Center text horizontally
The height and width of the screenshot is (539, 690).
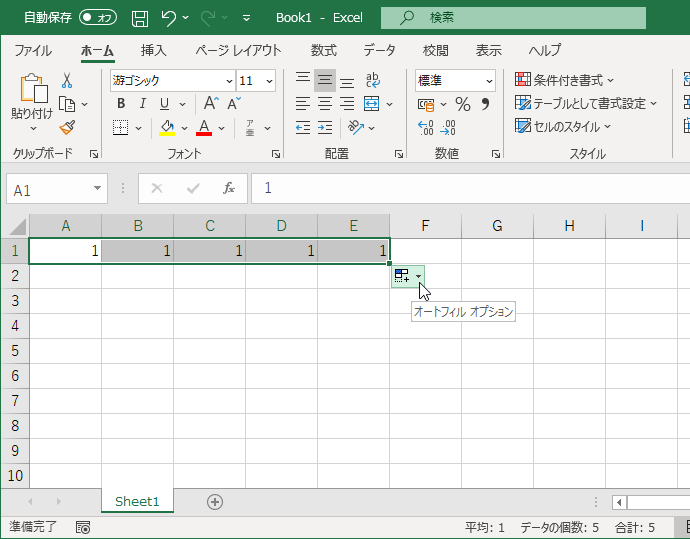coord(325,104)
